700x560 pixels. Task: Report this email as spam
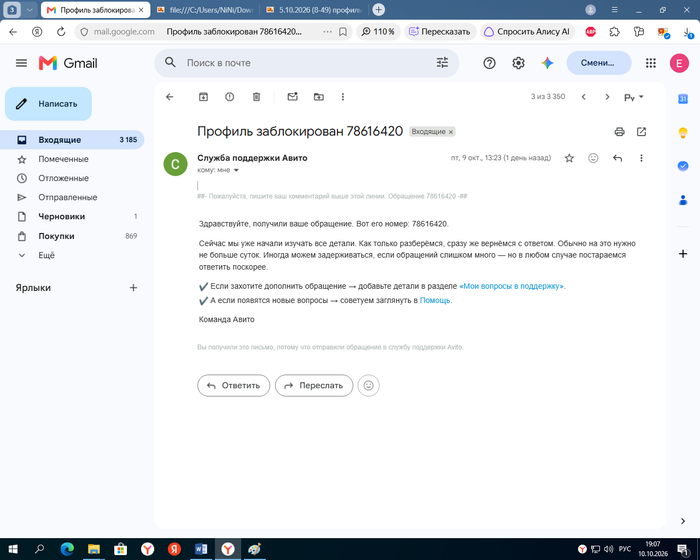pyautogui.click(x=229, y=96)
